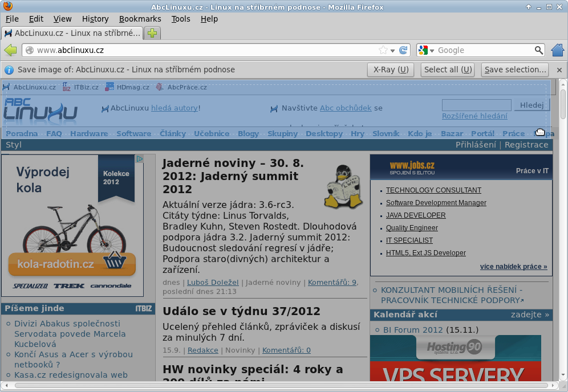Click the zadejte » calendar link
Image resolution: width=568 pixels, height=392 pixels.
pyautogui.click(x=530, y=315)
